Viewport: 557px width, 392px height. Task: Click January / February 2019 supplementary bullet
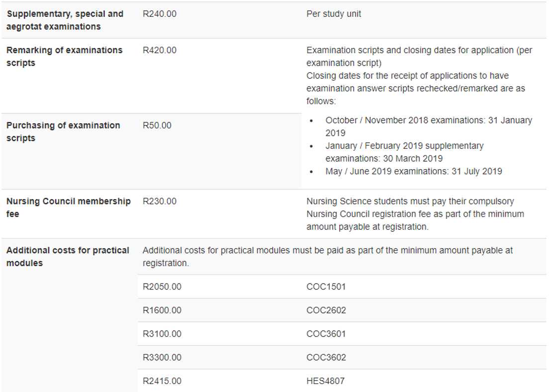(404, 152)
